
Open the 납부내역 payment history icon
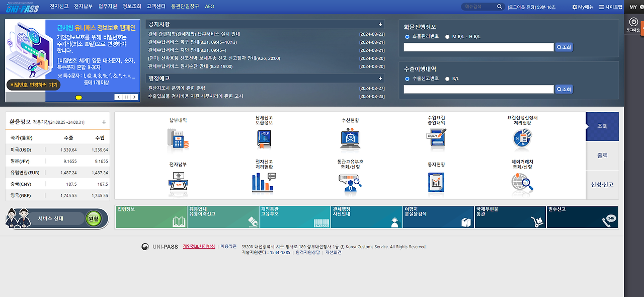(178, 138)
